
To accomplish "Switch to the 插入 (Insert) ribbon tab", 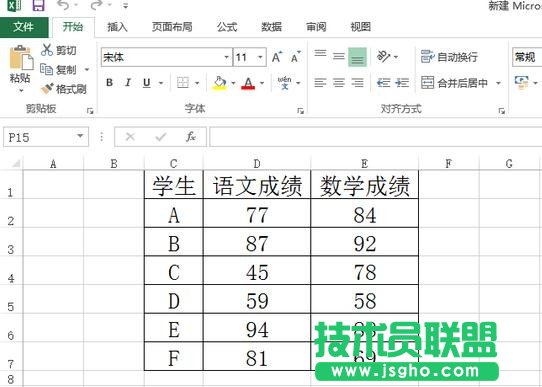I will (117, 27).
